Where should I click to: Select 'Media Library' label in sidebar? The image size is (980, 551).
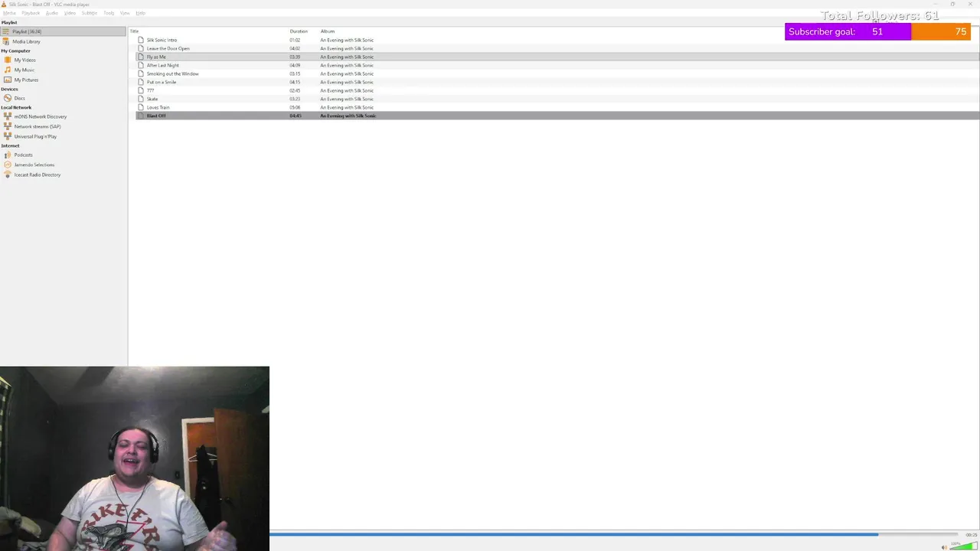[x=26, y=41]
